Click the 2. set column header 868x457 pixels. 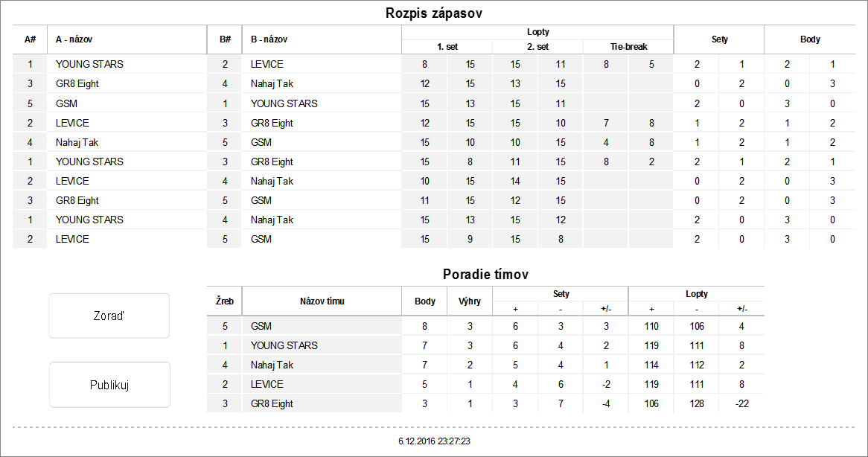pyautogui.click(x=537, y=46)
